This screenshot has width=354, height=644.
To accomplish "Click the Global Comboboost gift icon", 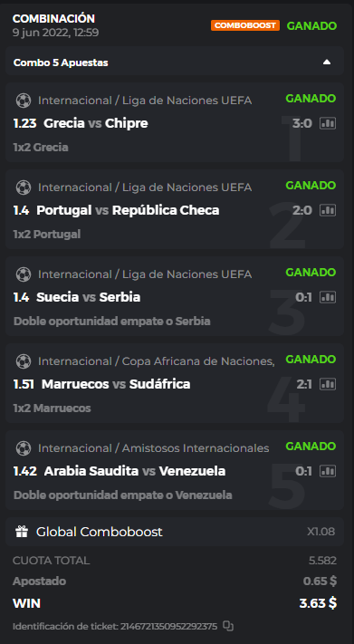I will pyautogui.click(x=22, y=532).
